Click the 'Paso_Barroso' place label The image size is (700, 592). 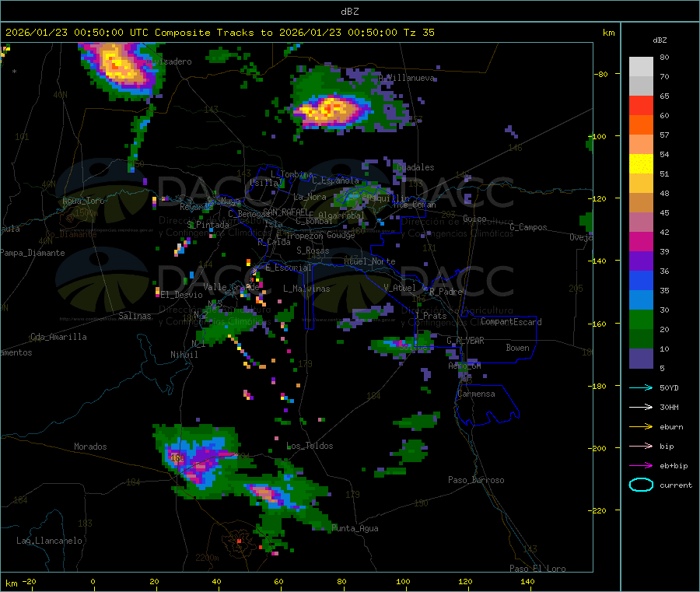tap(476, 480)
